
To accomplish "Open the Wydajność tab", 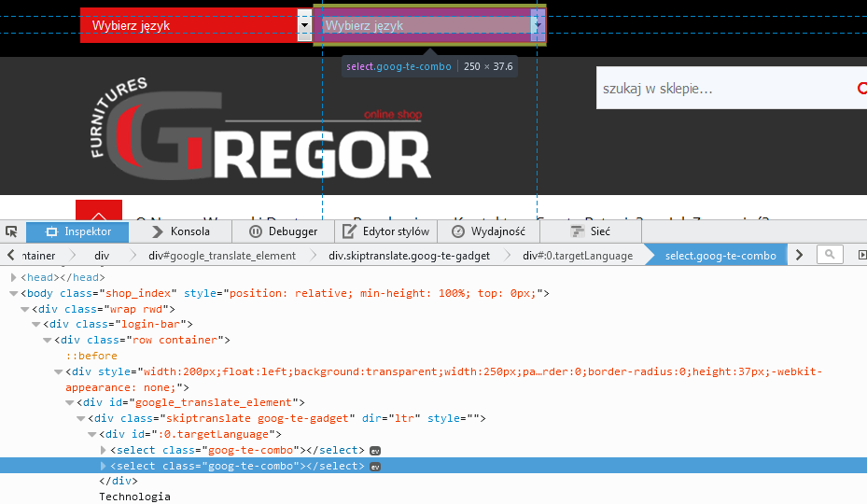I will tap(488, 231).
